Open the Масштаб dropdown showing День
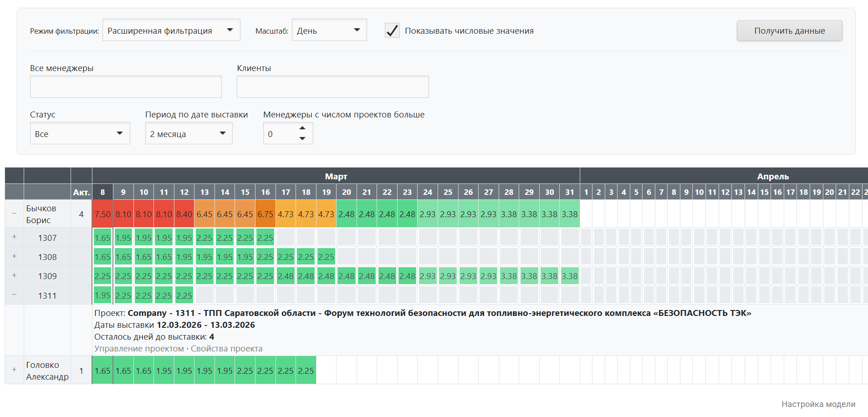 click(329, 30)
